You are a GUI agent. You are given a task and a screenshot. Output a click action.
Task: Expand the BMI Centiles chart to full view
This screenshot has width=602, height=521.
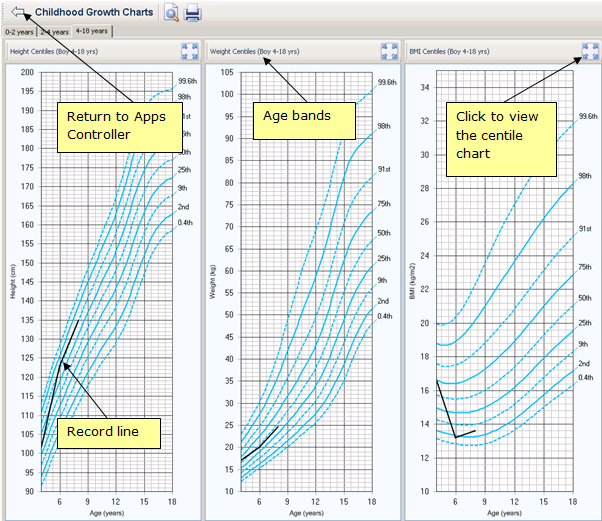coord(590,51)
